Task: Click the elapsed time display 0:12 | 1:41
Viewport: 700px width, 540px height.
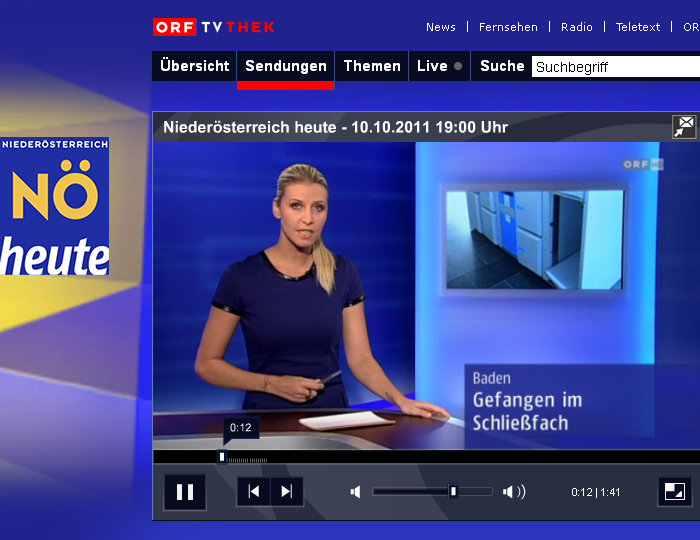Action: [596, 492]
